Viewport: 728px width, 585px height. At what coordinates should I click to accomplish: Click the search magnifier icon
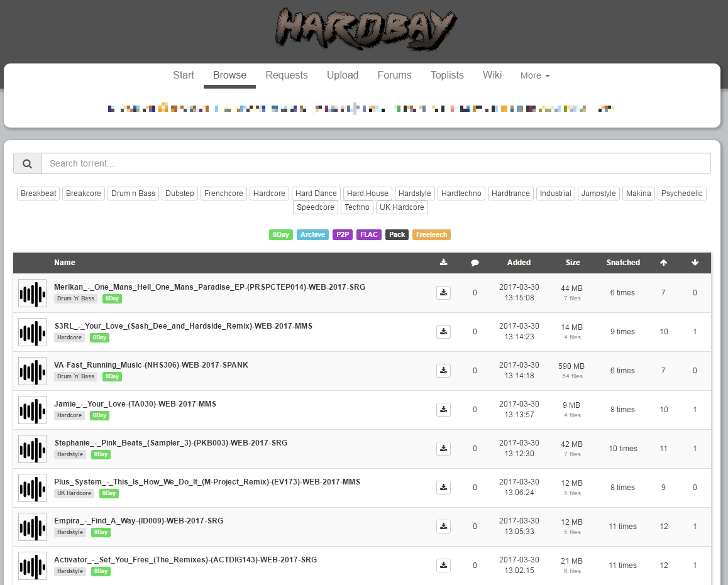(x=28, y=163)
